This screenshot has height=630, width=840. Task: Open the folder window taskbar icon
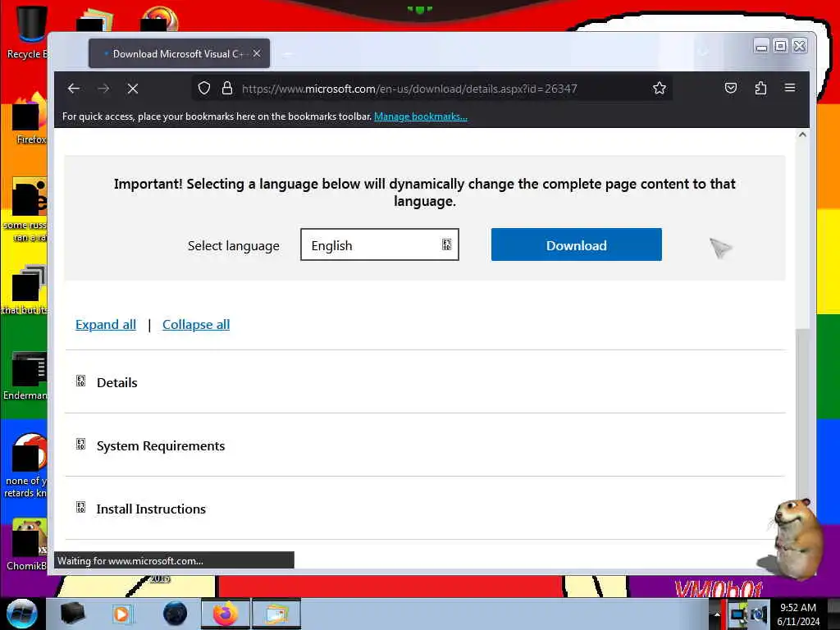click(x=276, y=614)
